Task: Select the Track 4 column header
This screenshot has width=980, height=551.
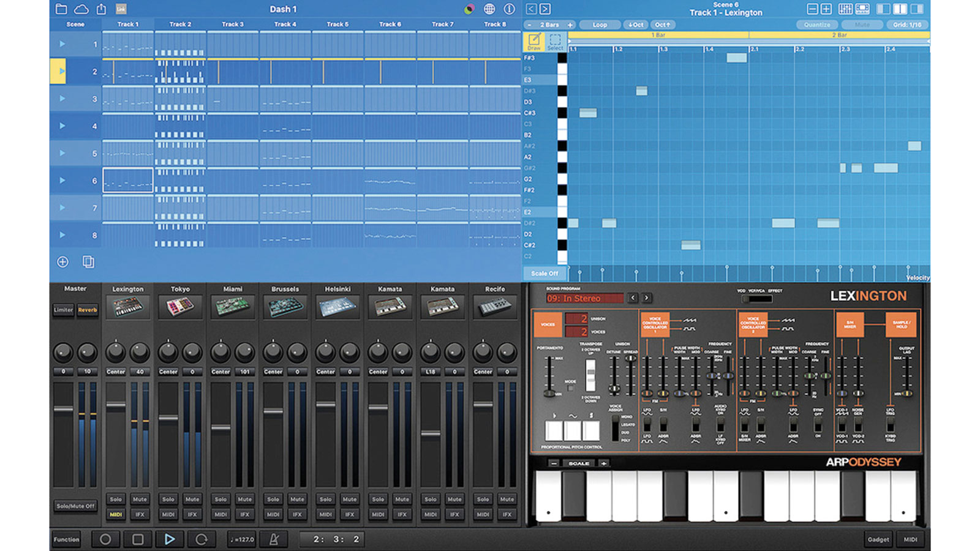Action: (x=285, y=24)
